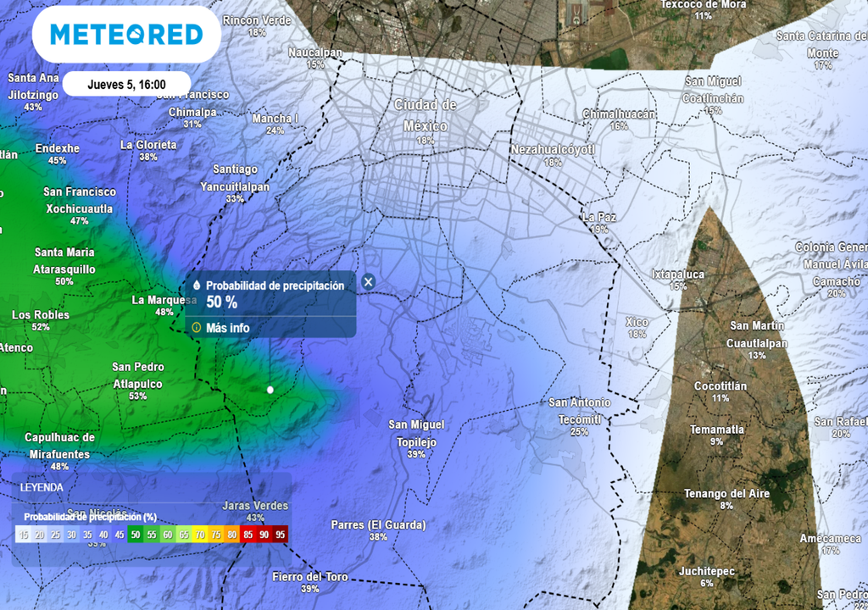Click the San Miguel Topilejo label
Image resolution: width=868 pixels, height=610 pixels.
[418, 434]
